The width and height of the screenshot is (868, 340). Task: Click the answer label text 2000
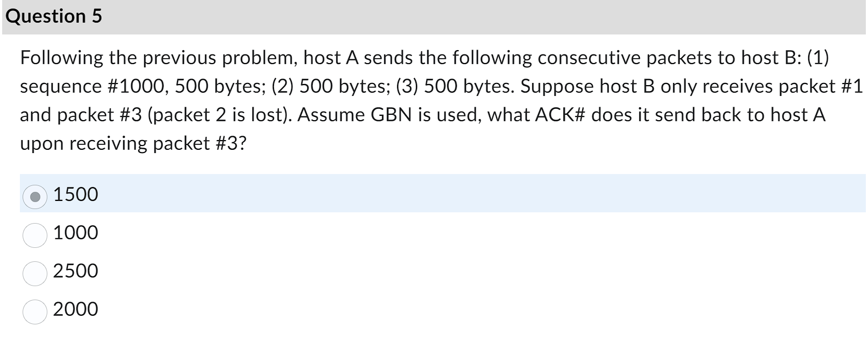(x=76, y=310)
